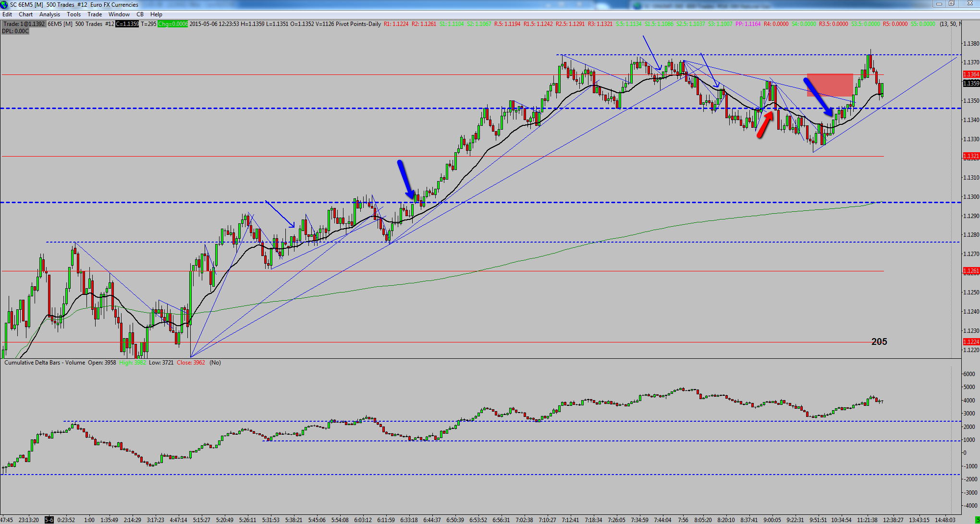
Task: Open the CB menu
Action: click(x=140, y=14)
